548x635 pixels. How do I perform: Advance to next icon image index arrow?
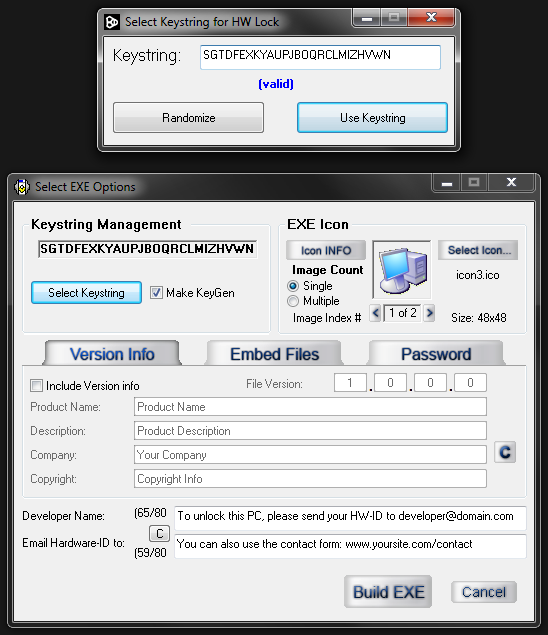click(x=429, y=313)
